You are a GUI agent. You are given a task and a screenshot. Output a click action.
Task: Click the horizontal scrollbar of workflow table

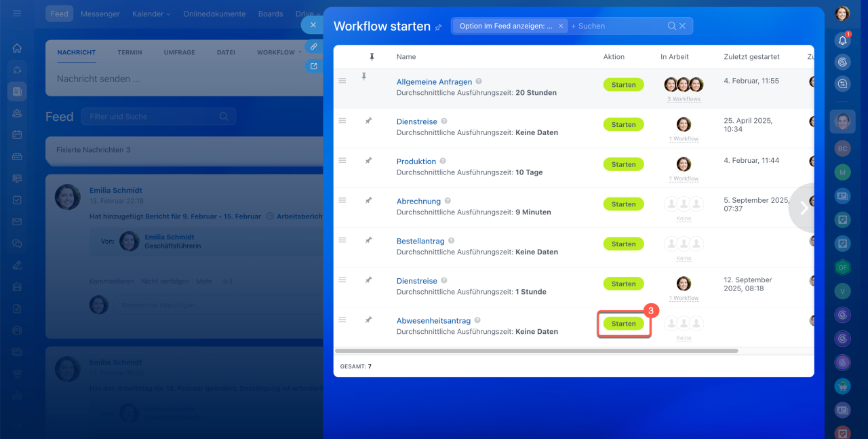pyautogui.click(x=536, y=351)
